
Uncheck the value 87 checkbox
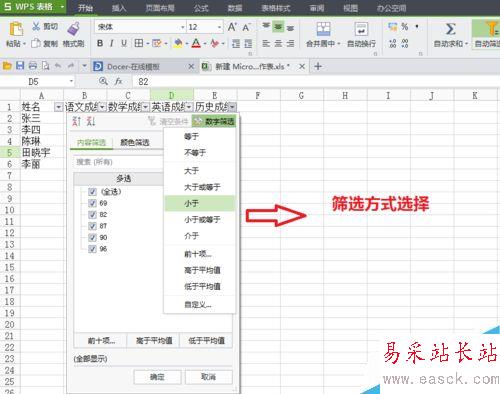pyautogui.click(x=92, y=226)
